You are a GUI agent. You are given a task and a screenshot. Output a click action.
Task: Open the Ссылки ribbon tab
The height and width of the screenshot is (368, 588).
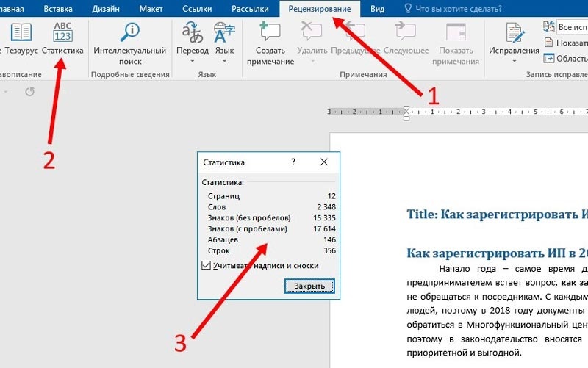[x=197, y=9]
